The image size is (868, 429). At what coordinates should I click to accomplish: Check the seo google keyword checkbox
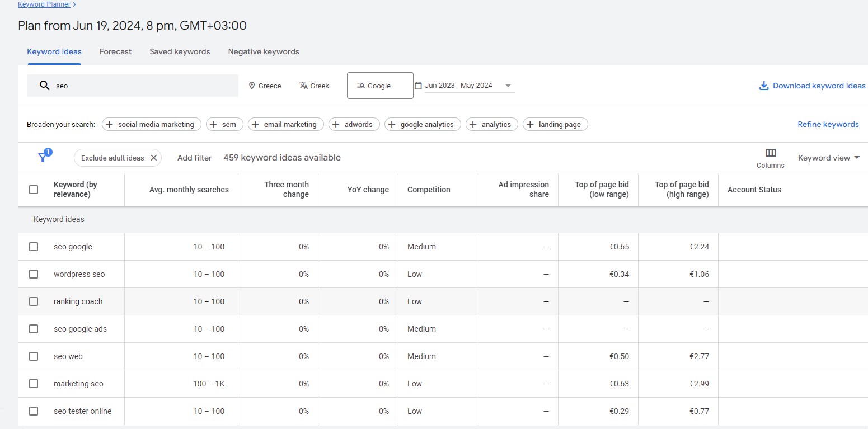[34, 247]
